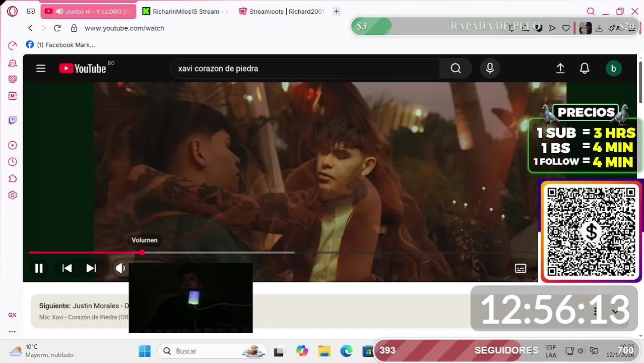
Task: Open the taskbar volume speaker icon
Action: coord(581,351)
